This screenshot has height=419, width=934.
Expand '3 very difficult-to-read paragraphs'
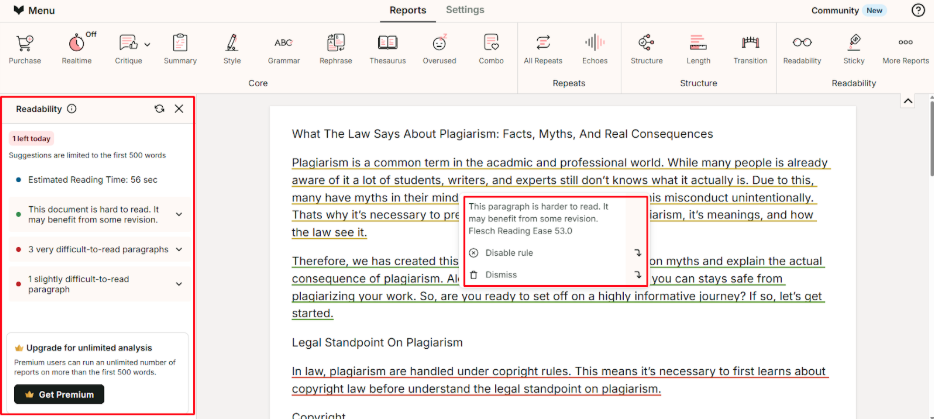pyautogui.click(x=179, y=249)
